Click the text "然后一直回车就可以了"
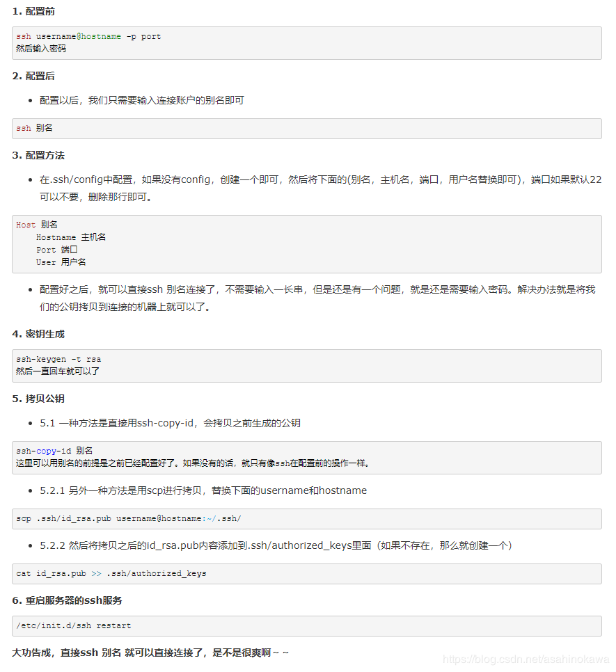 58,371
